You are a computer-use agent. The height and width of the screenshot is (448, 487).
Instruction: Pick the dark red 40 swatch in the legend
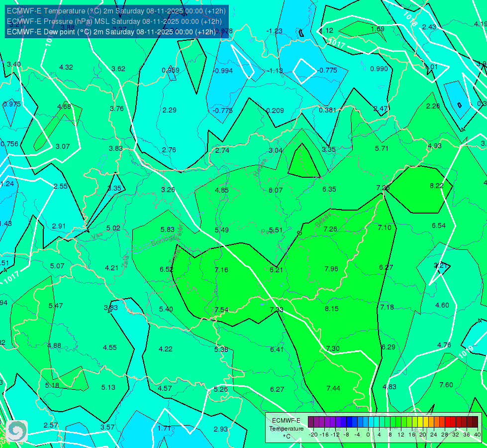(475, 422)
